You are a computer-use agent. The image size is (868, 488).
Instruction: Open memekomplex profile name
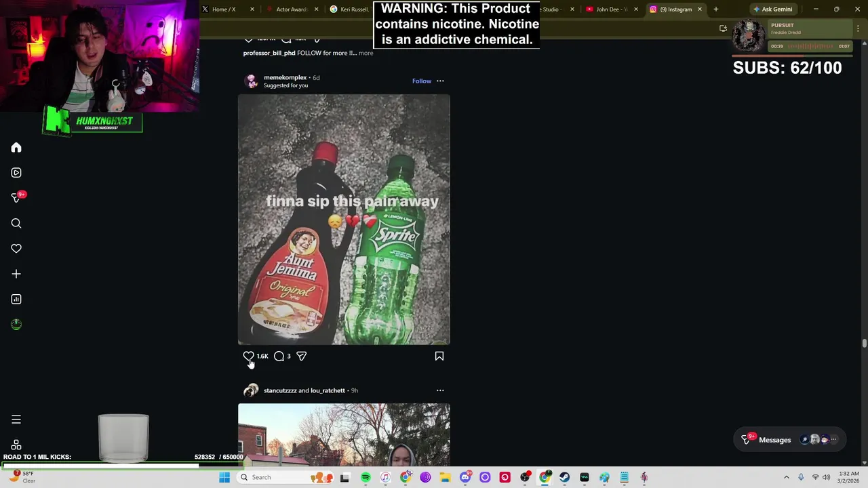tap(285, 77)
